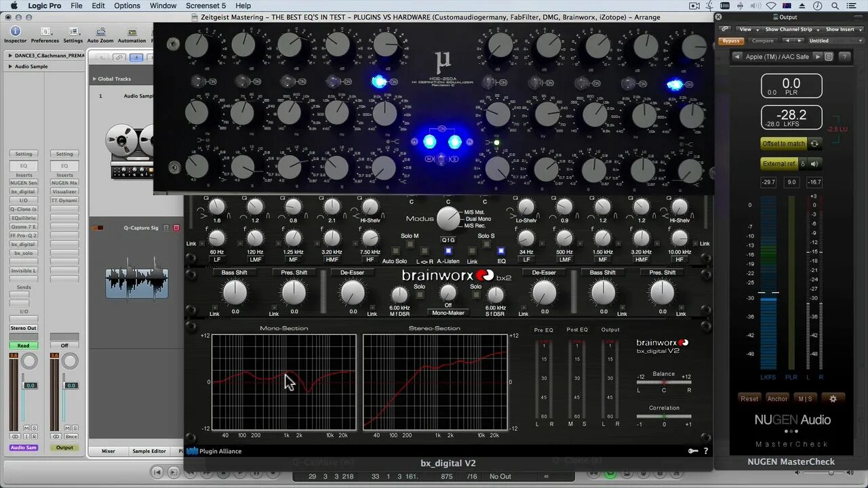Click the help question mark in bx_digital footer
868x488 pixels.
click(706, 451)
